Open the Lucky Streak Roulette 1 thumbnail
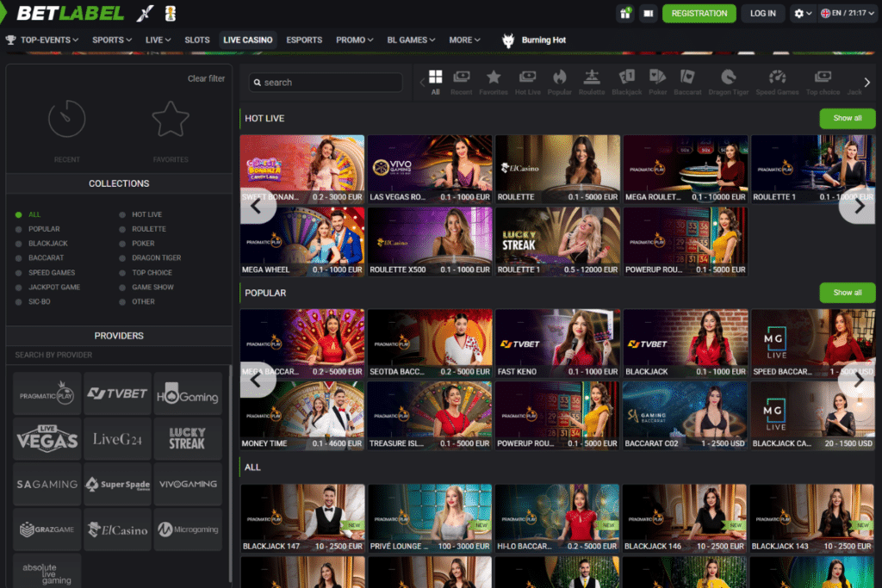The width and height of the screenshot is (882, 588). (557, 242)
